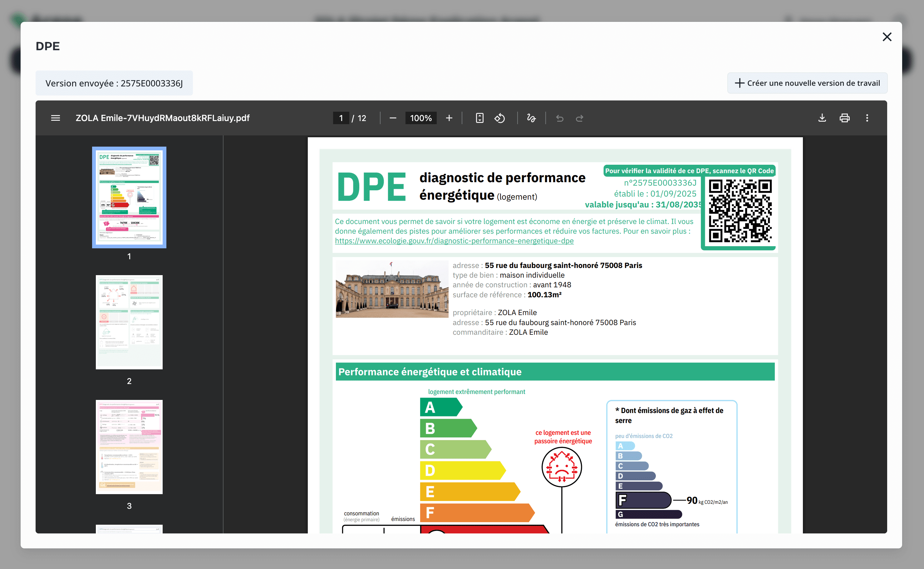
Task: Click the zoom out minus button
Action: coord(393,118)
